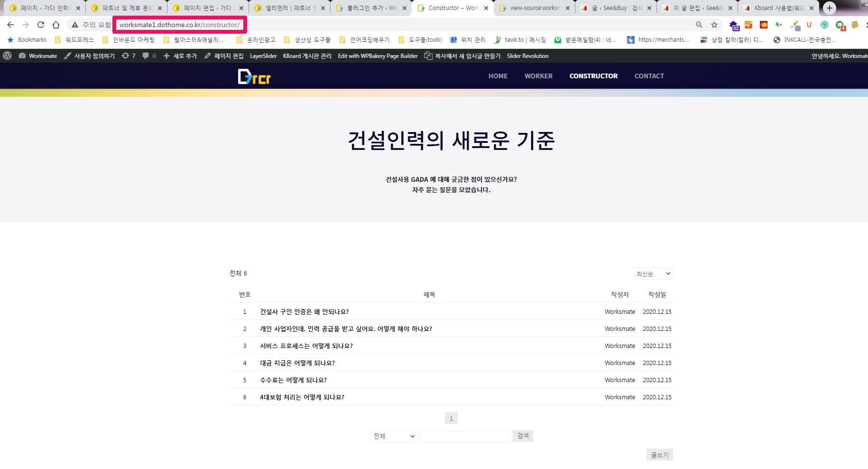Click the browser home icon
This screenshot has width=868, height=469.
coord(56,25)
